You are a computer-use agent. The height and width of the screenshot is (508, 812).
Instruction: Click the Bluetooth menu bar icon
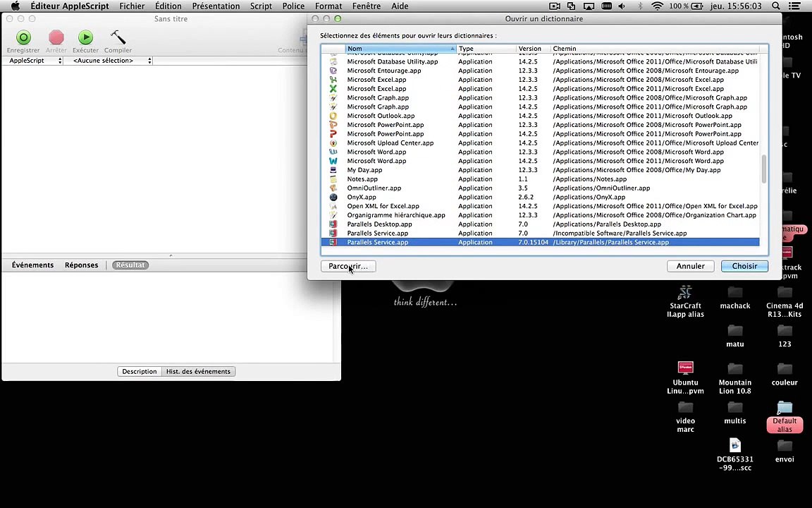tap(640, 6)
